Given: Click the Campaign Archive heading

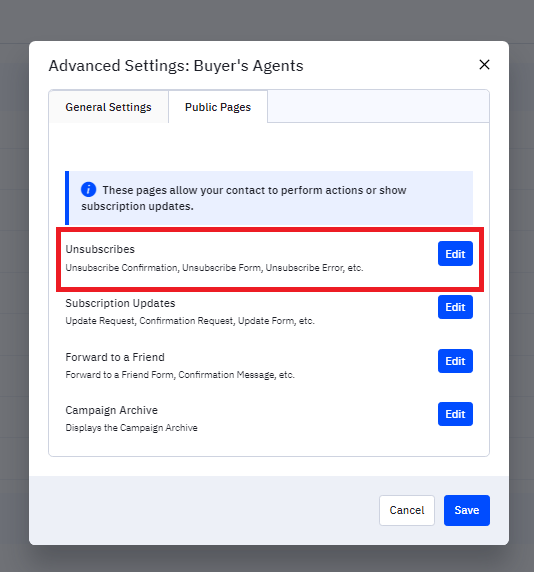Looking at the screenshot, I should (112, 410).
